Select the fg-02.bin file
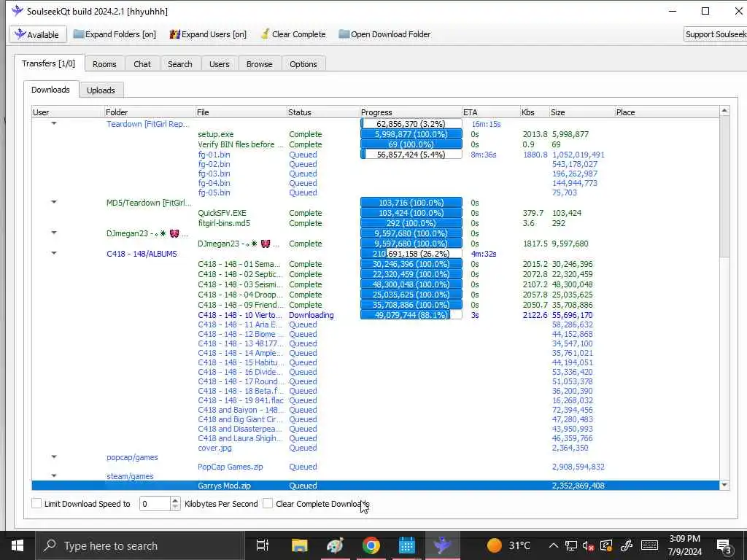Viewport: 747px width, 560px height. 214,164
